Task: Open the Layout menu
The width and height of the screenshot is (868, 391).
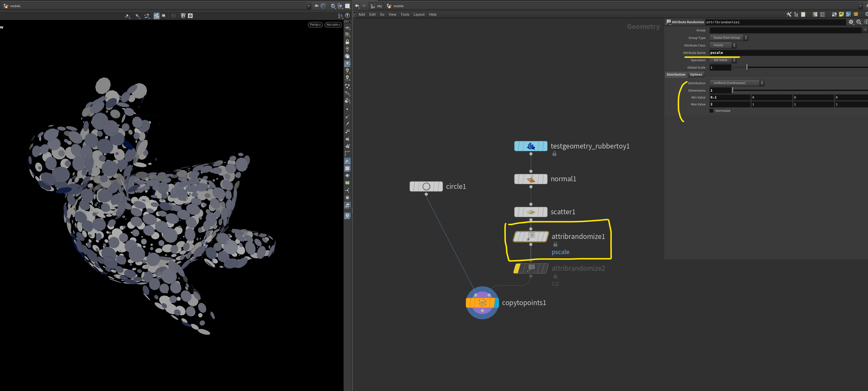Action: tap(419, 14)
